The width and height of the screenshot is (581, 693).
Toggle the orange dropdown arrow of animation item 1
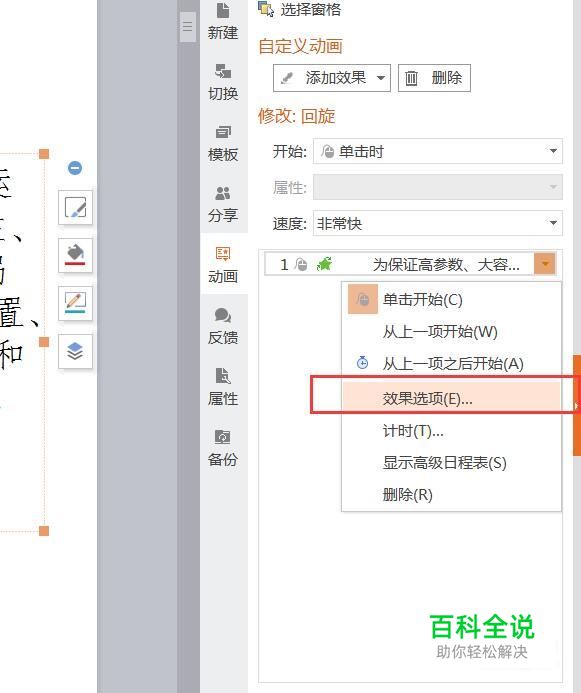click(x=545, y=264)
